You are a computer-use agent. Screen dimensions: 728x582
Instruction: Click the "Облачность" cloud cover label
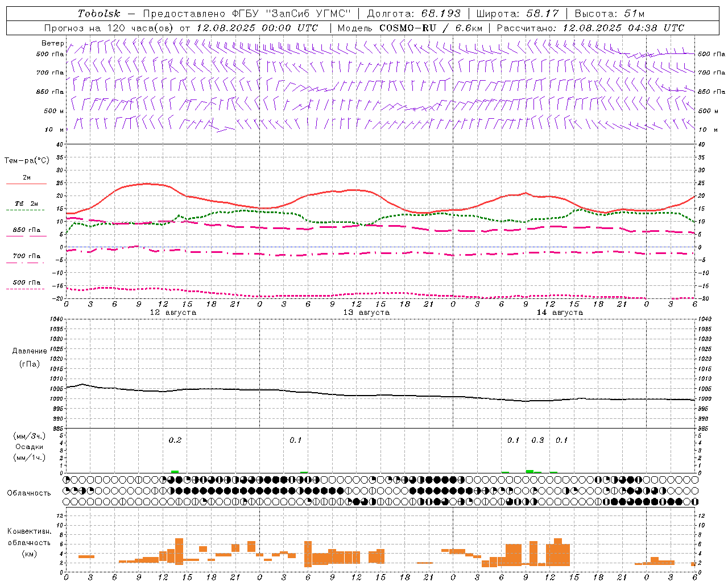tap(29, 493)
